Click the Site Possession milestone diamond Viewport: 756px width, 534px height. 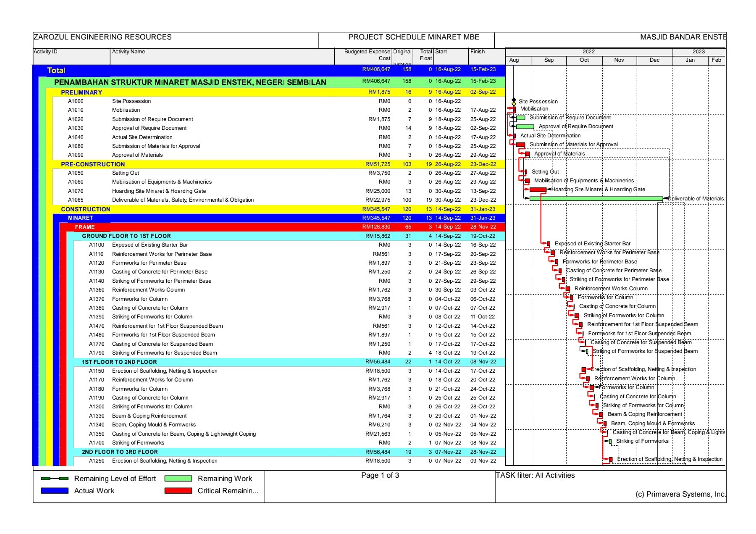point(514,101)
